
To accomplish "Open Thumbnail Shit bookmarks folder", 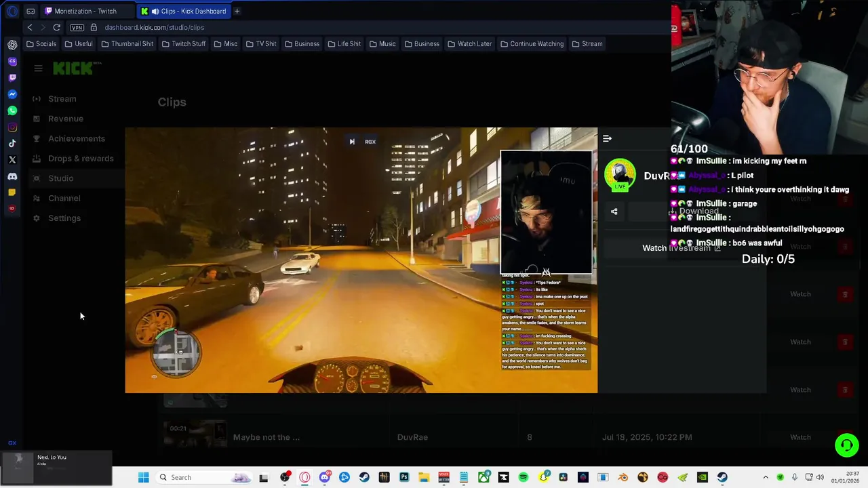I will tap(127, 44).
